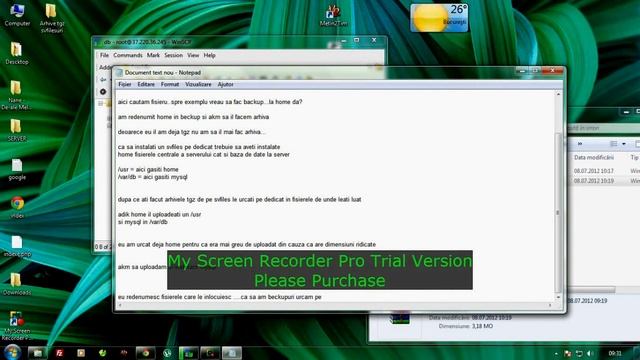
Task: Open File menu in WinSCP
Action: 104,55
